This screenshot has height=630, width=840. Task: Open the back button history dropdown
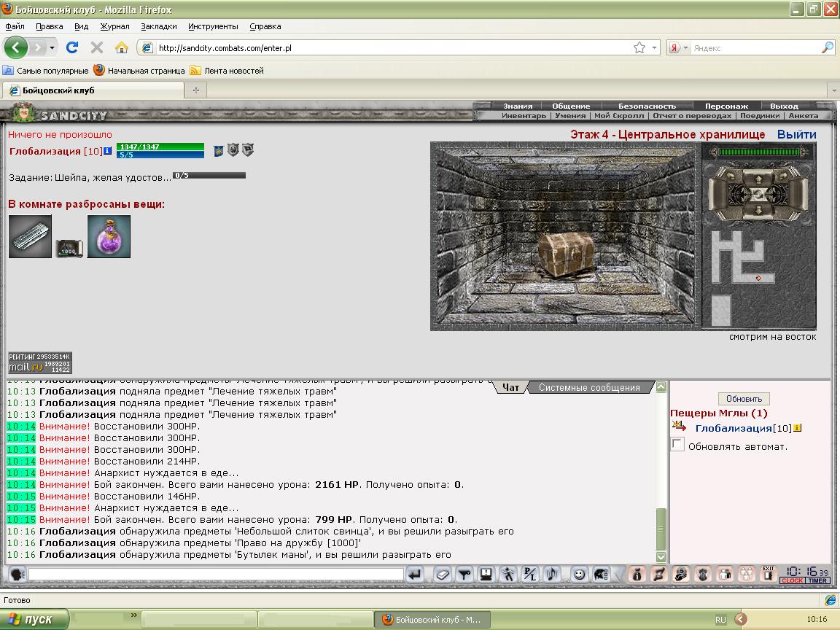click(52, 47)
